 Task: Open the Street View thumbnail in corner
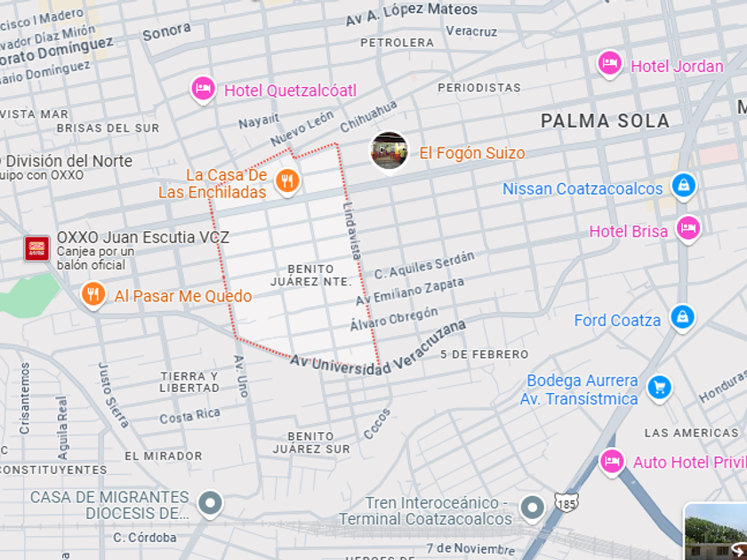pos(716,531)
